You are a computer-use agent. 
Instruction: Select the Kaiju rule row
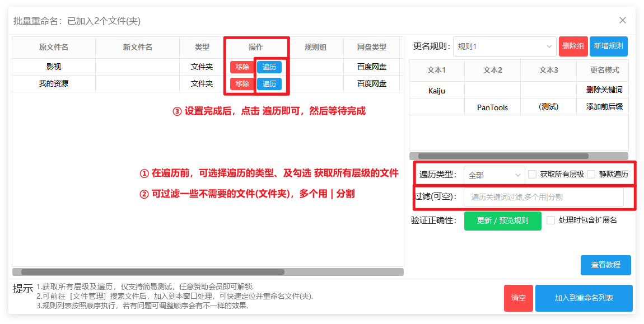437,90
